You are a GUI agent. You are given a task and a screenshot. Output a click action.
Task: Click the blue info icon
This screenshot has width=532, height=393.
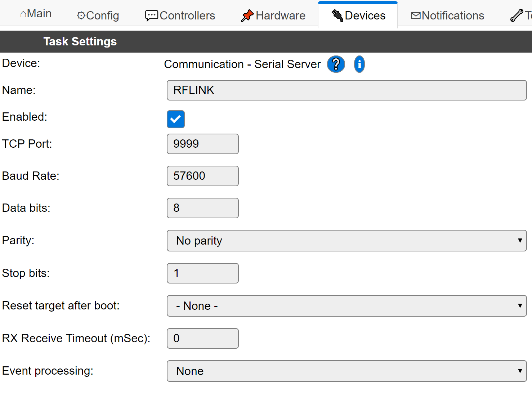pos(359,64)
